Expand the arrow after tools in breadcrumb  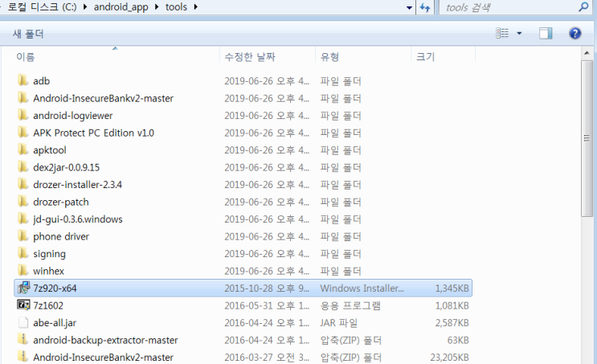tap(195, 7)
